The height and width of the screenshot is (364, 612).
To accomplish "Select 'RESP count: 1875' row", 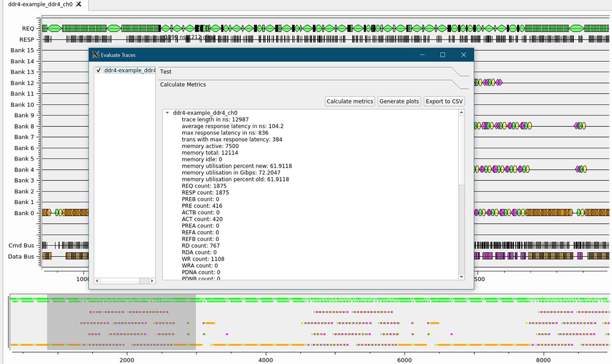I will [x=205, y=192].
